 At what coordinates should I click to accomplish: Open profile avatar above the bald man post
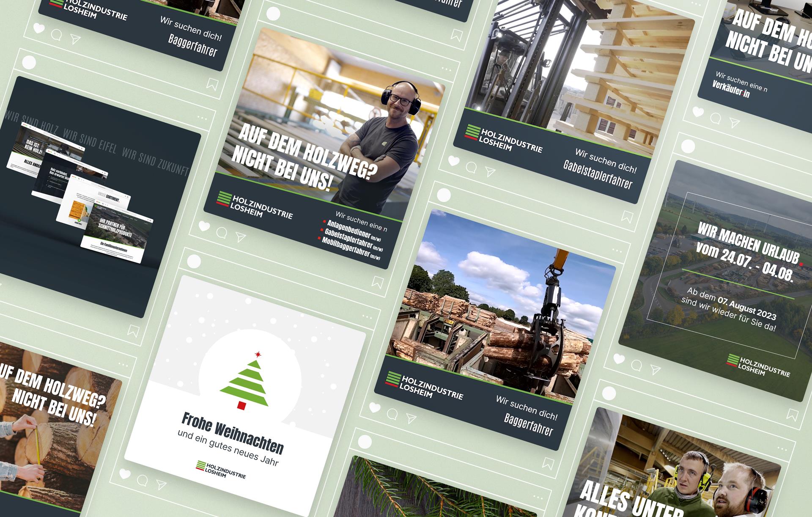pos(273,14)
